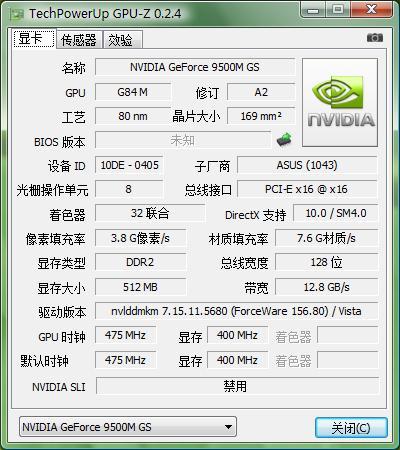Viewport: 400px width, 450px height.
Task: Click the 驱动版本 label text
Action: point(62,312)
